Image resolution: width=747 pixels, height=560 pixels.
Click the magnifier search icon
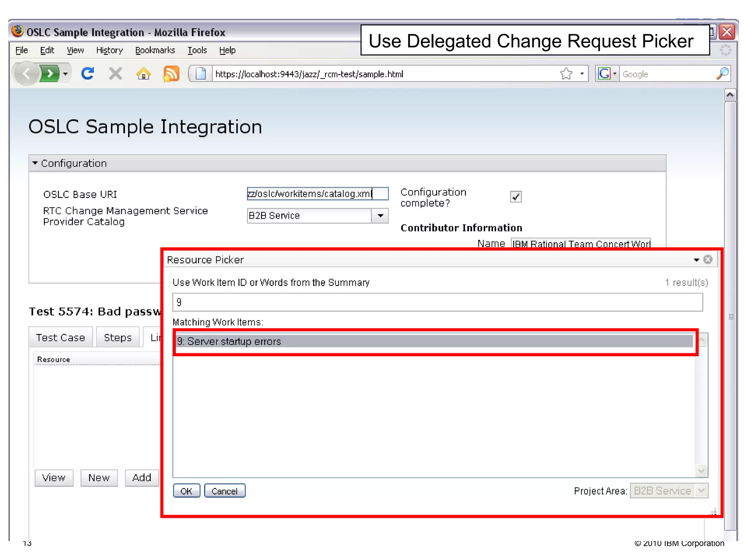(722, 74)
